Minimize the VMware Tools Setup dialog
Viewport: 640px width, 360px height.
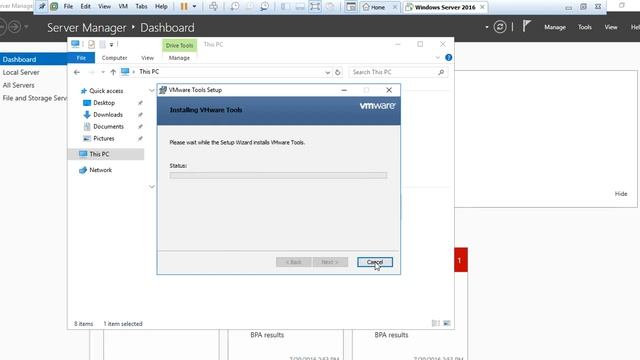[x=344, y=90]
